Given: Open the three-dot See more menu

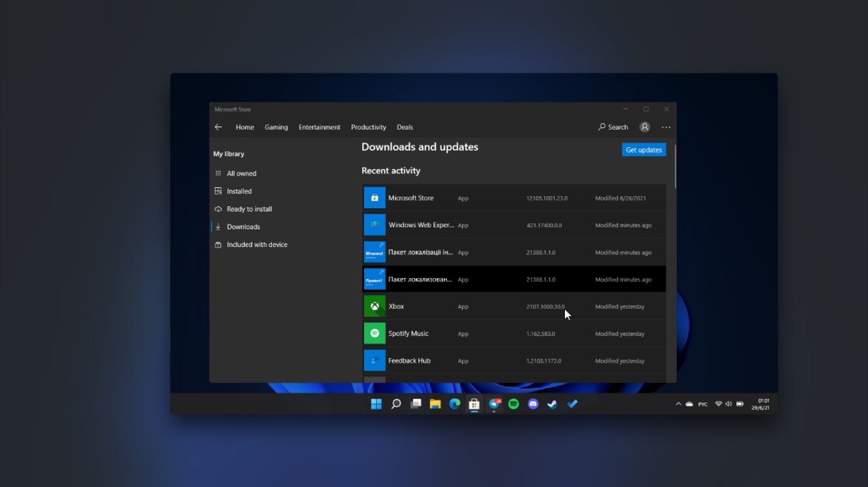Looking at the screenshot, I should 666,127.
